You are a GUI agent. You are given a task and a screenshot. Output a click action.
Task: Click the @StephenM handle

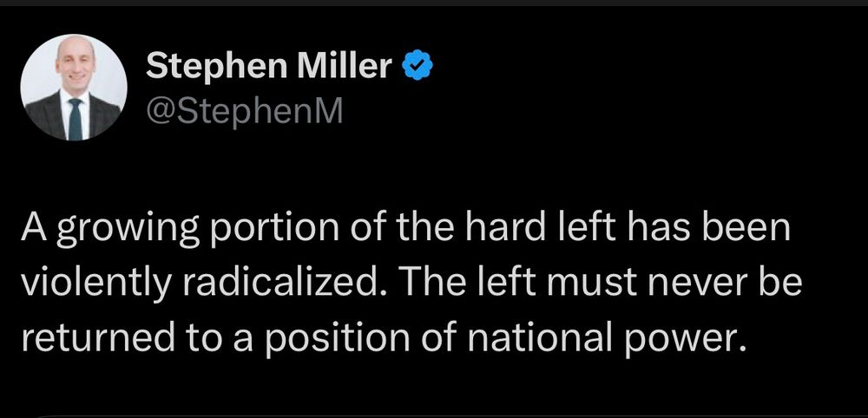click(x=244, y=111)
